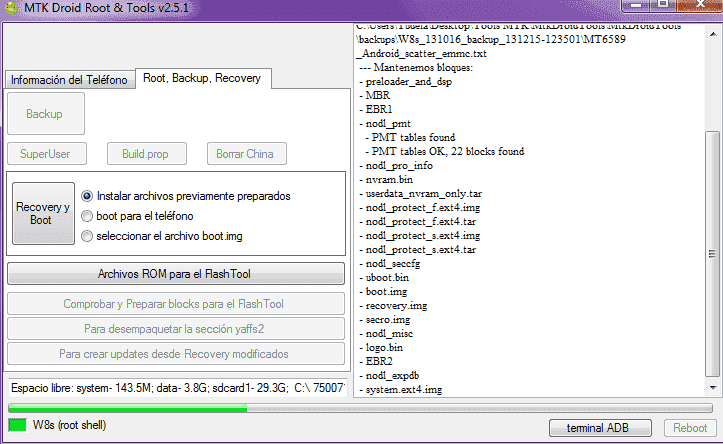Click the log panel scrollbar thumb

pyautogui.click(x=712, y=254)
